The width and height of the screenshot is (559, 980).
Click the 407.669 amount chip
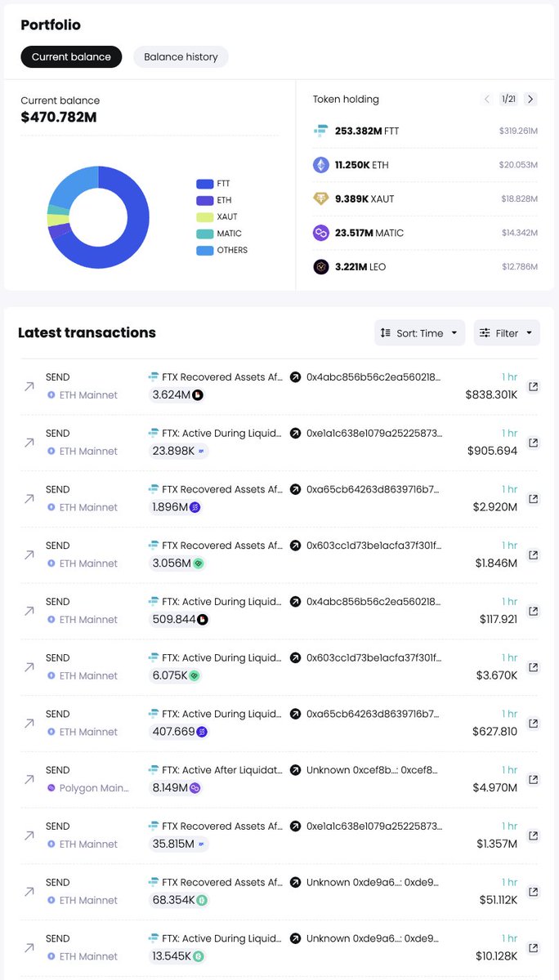(x=180, y=732)
